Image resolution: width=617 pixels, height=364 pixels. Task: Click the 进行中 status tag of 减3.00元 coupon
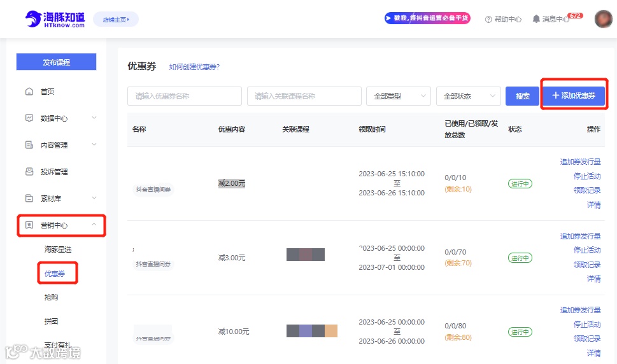tap(520, 258)
